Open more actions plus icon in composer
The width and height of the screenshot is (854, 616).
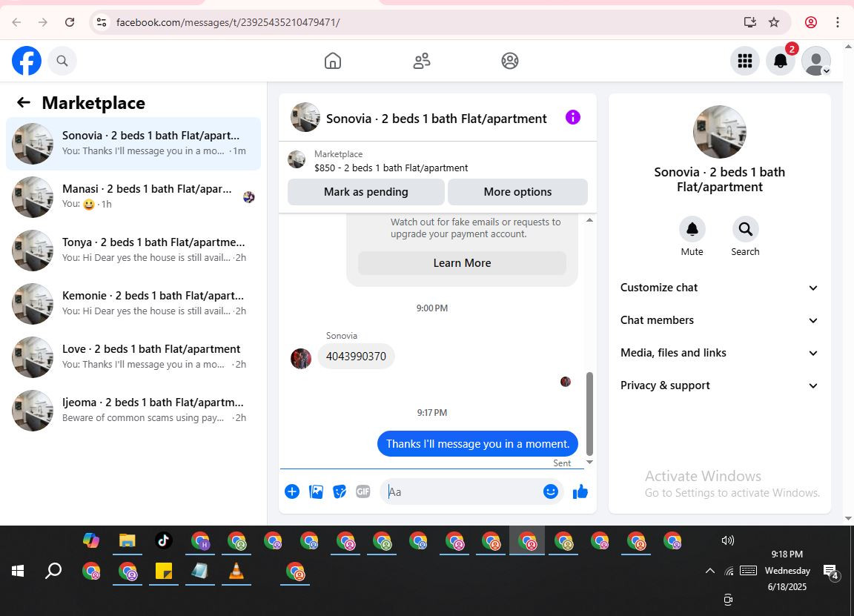pos(292,491)
